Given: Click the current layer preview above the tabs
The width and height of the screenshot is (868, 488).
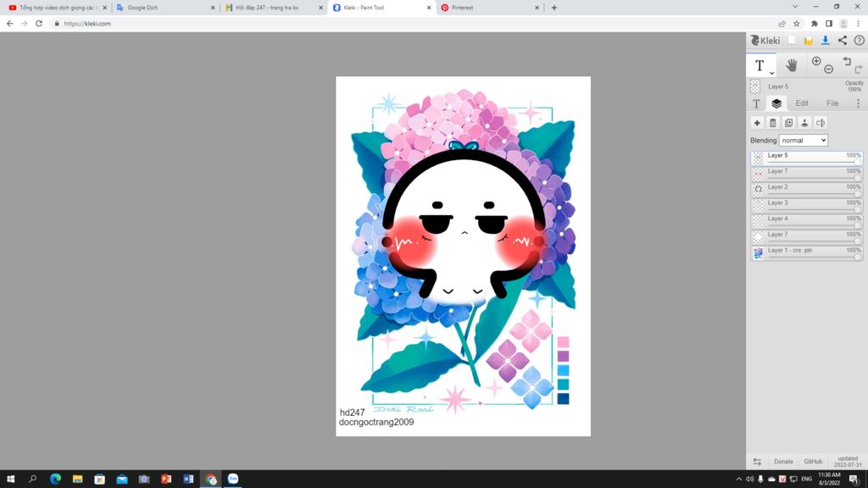Looking at the screenshot, I should [x=755, y=86].
